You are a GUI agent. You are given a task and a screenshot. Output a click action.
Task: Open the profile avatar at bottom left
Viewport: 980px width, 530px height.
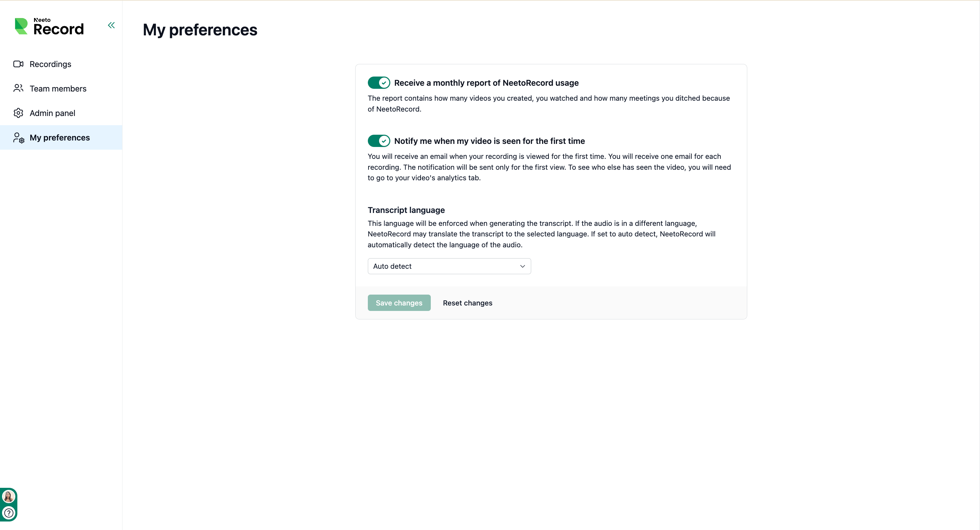tap(9, 497)
